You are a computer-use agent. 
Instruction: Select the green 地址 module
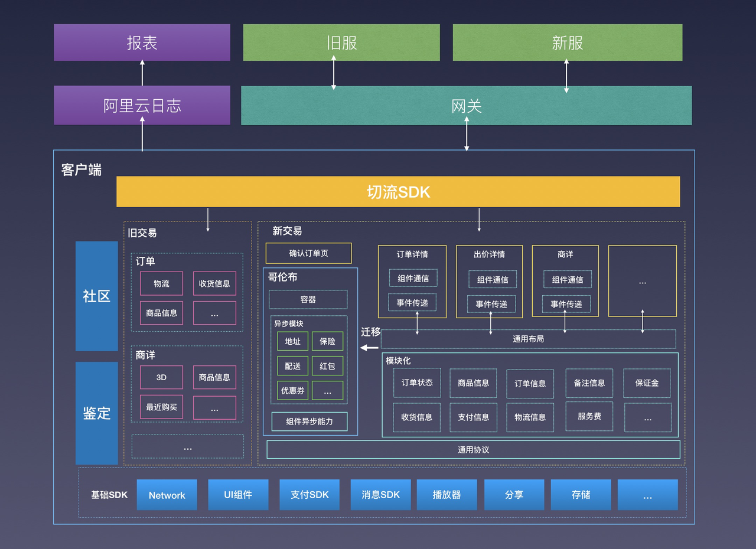[x=293, y=341]
